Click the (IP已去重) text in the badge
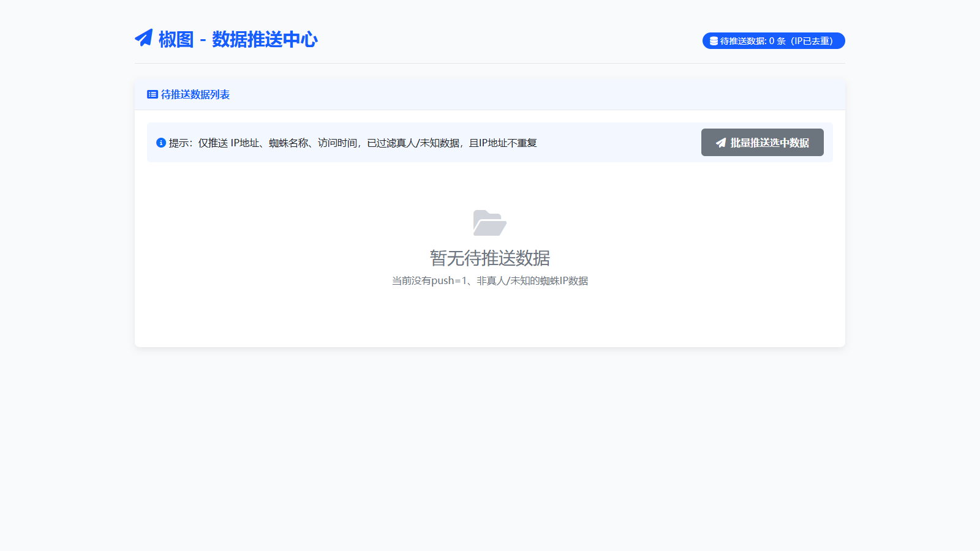The width and height of the screenshot is (980, 551). [812, 41]
